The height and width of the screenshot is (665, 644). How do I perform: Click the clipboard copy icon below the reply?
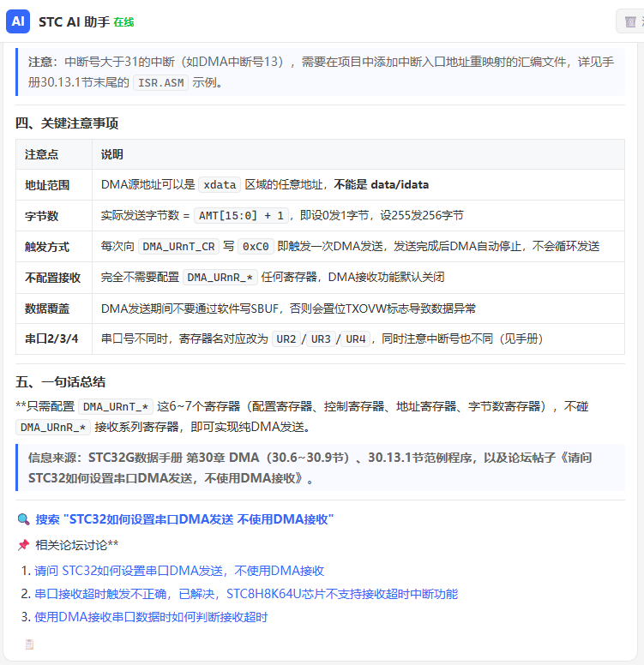(29, 644)
